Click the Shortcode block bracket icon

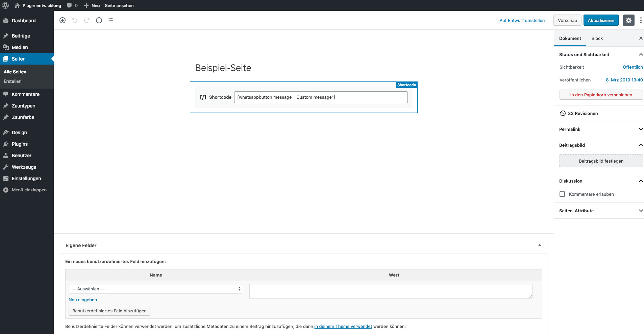coord(203,97)
